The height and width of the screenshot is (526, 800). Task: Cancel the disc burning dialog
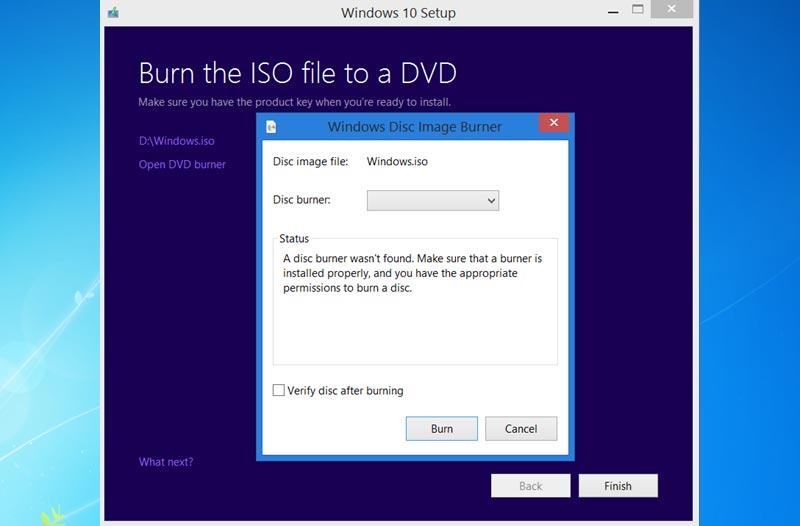click(521, 429)
